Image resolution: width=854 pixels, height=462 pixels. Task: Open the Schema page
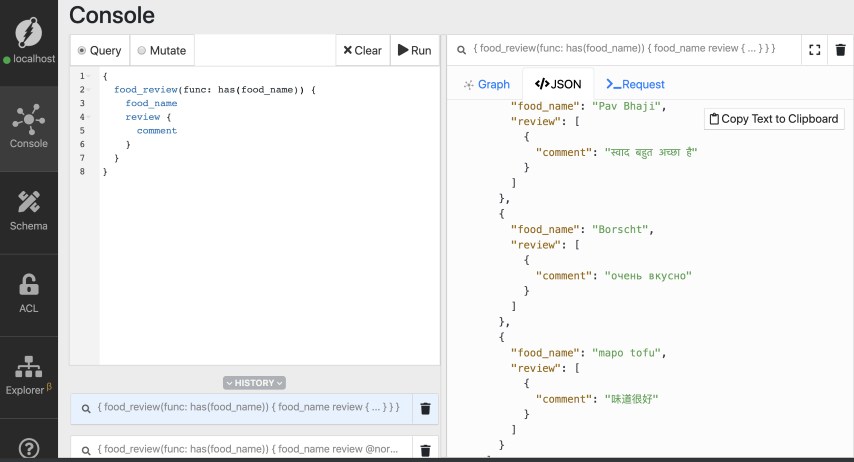(x=29, y=209)
